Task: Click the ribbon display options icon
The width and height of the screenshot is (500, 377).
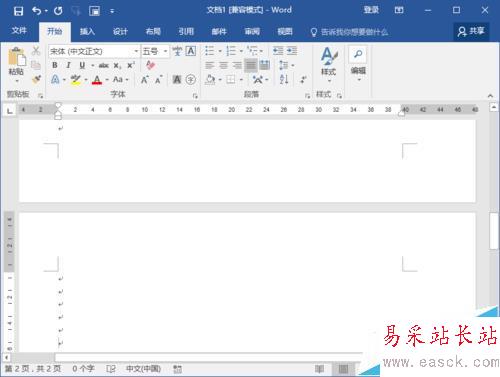Action: coord(399,10)
